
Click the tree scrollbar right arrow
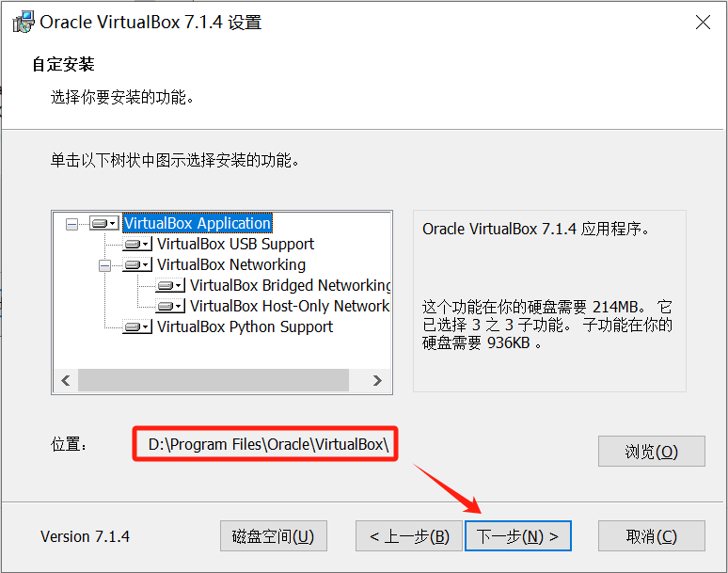[x=377, y=380]
